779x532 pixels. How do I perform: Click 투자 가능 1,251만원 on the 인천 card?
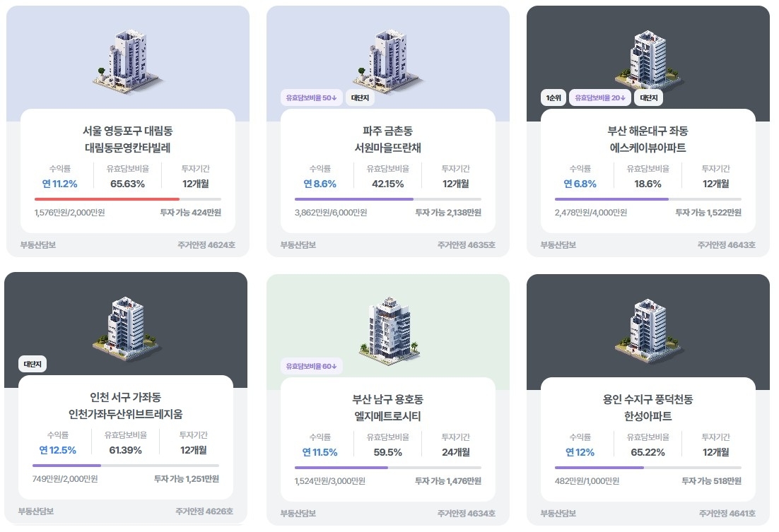(x=186, y=479)
